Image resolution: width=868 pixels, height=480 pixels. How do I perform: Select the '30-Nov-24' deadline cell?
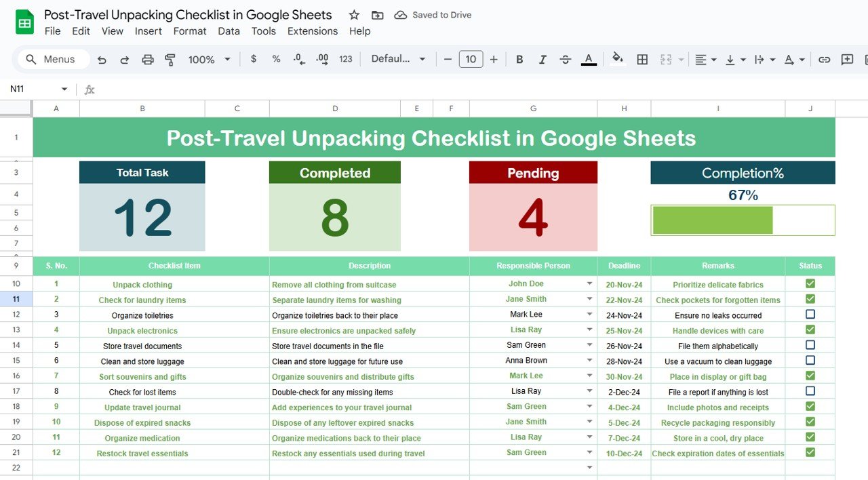click(624, 377)
